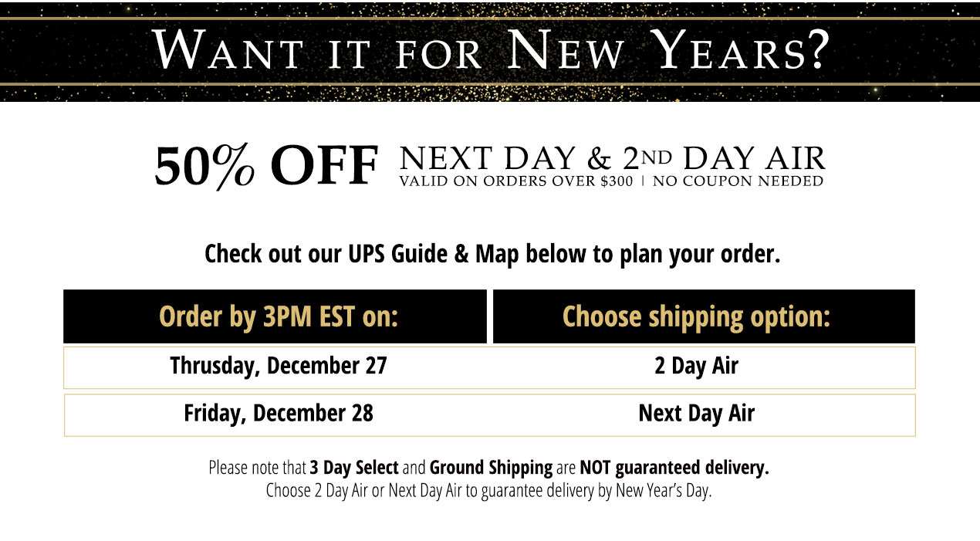Select the "Next Day & 2nd Day Air" headline
Image resolution: width=980 pixels, height=541 pixels.
pos(612,159)
